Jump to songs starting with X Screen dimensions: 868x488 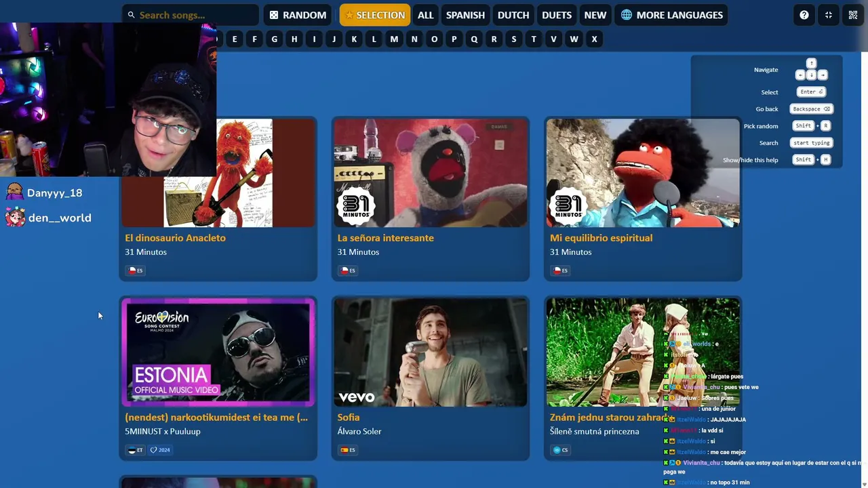tap(594, 39)
